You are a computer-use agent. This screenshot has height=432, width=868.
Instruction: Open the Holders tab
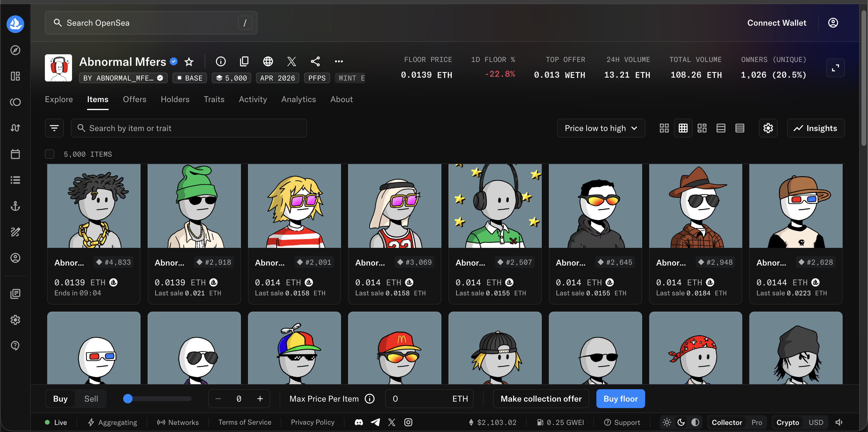click(x=175, y=99)
